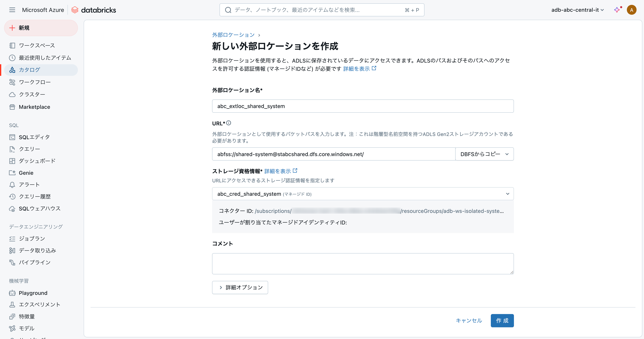Click the Marketplace store icon
Screen dimensions: 644x339
click(x=12, y=107)
